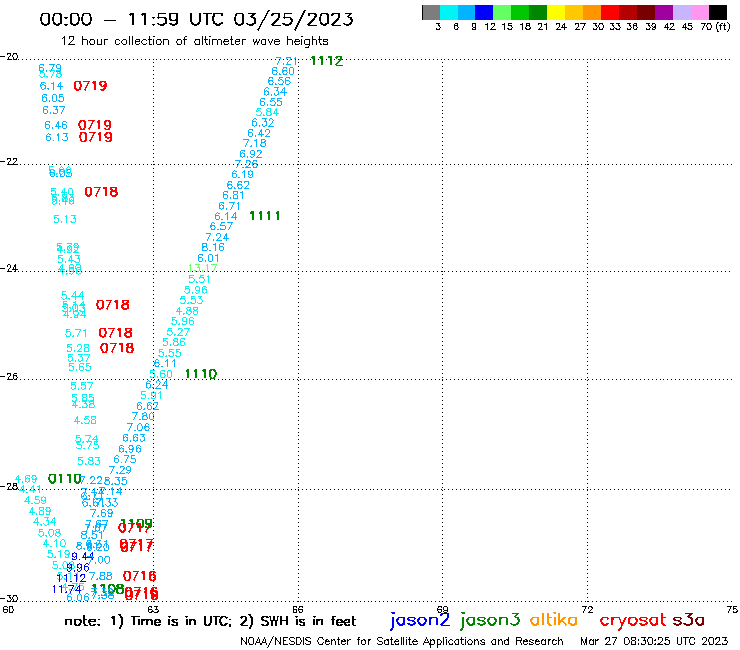The width and height of the screenshot is (740, 650).
Task: Click the green time stamp '1110'
Action: click(201, 374)
